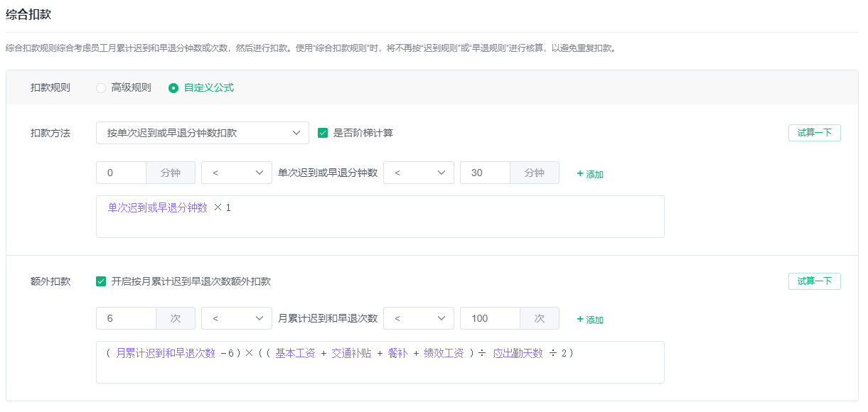Open the operator dropdown after 0 分钟

(x=237, y=173)
